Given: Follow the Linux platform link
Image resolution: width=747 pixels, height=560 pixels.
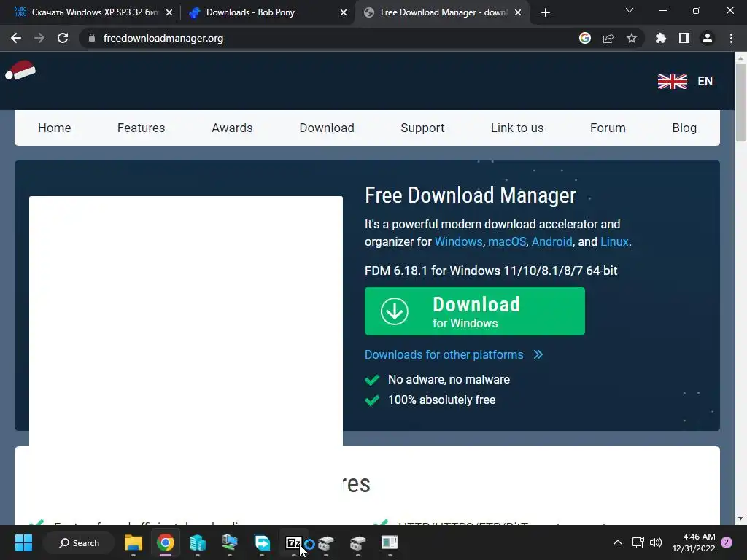Looking at the screenshot, I should pyautogui.click(x=614, y=242).
